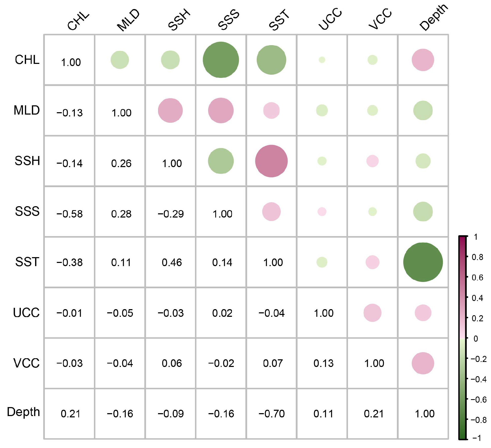Click the SSH column header at top
The image size is (491, 448).
(179, 20)
